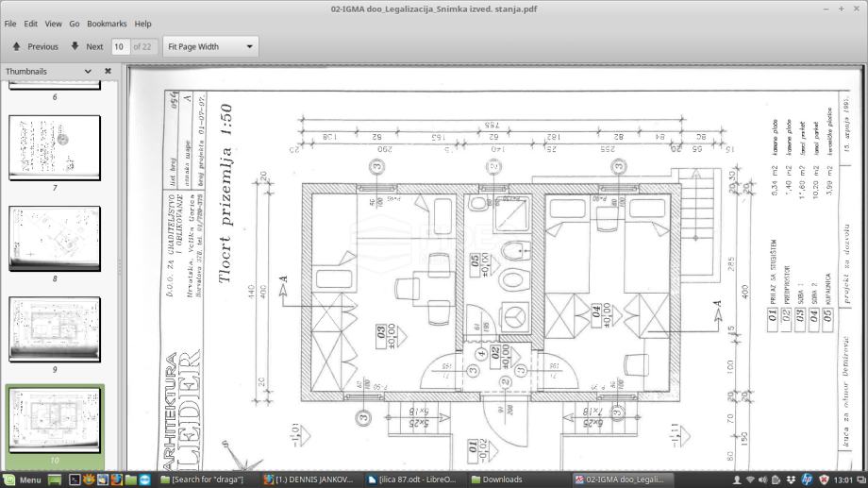Open the View menu
Image resolution: width=868 pixels, height=488 pixels.
tap(53, 24)
